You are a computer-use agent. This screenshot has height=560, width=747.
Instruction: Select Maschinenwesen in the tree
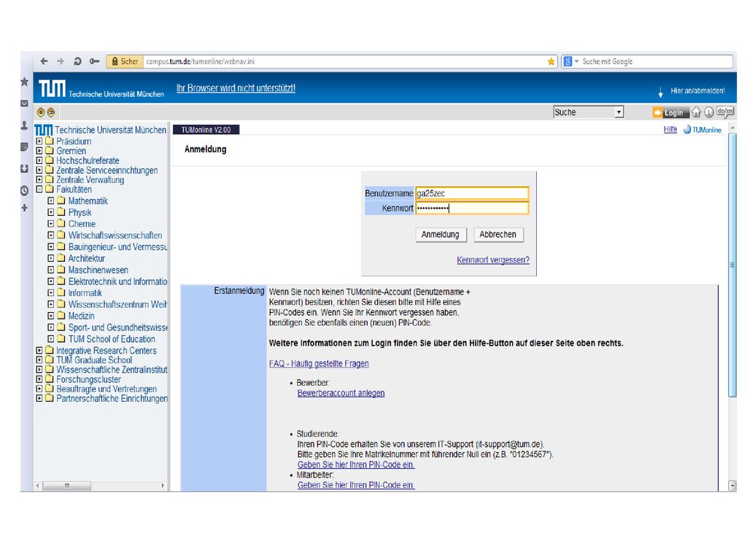pyautogui.click(x=98, y=270)
